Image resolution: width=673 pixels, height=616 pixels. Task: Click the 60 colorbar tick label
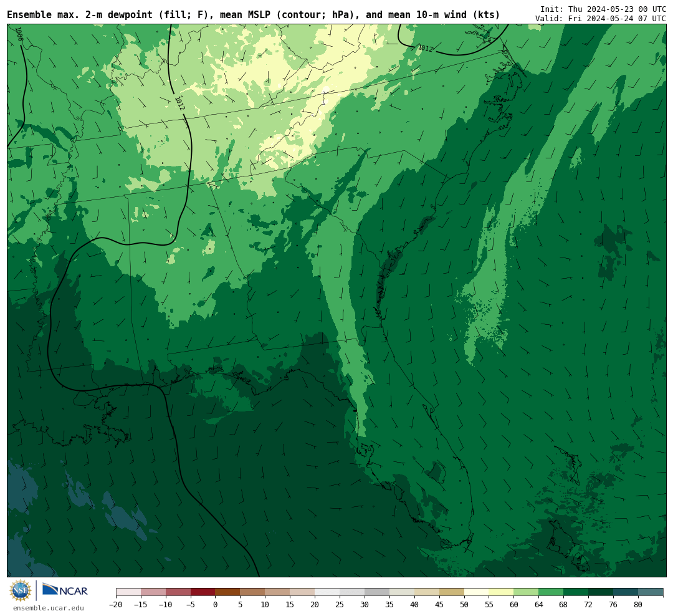click(514, 605)
